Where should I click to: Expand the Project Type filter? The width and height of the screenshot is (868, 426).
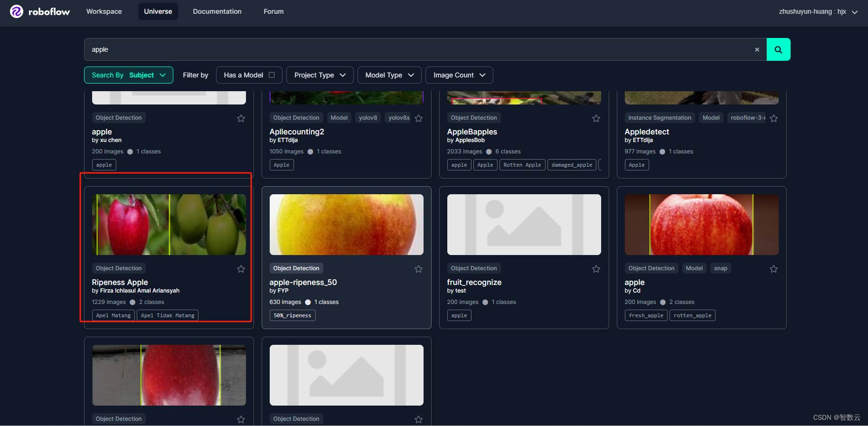[320, 75]
